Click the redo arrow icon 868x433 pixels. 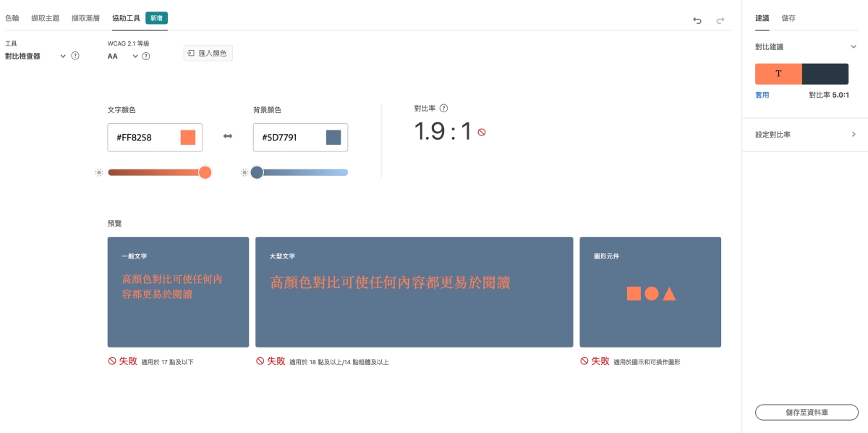[720, 20]
